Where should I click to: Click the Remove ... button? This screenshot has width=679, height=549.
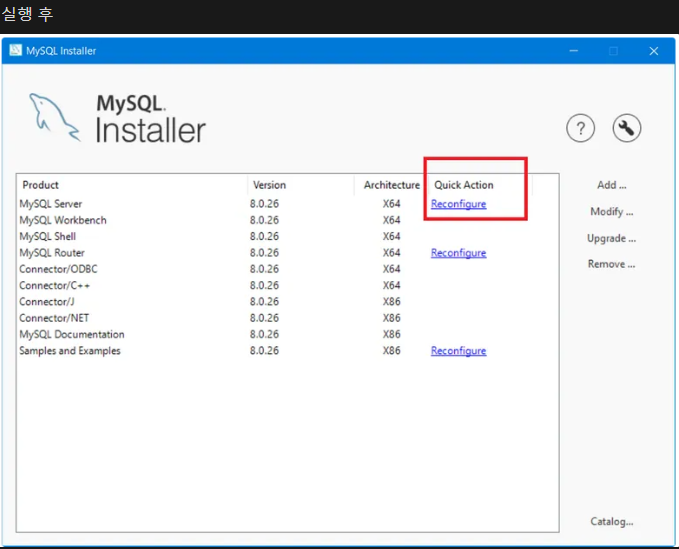(611, 264)
